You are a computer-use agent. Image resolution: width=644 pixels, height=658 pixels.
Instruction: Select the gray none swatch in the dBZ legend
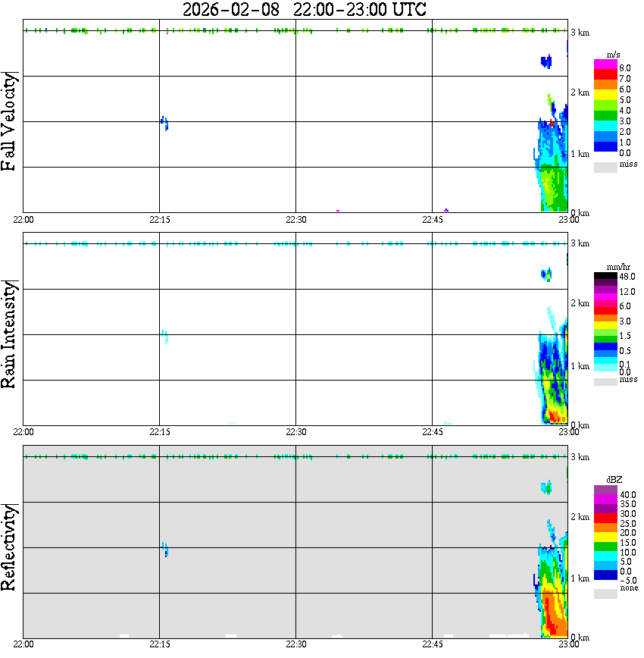(605, 594)
